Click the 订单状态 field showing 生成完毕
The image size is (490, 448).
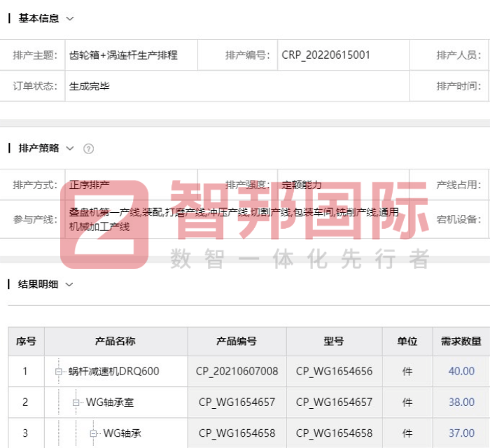click(131, 86)
